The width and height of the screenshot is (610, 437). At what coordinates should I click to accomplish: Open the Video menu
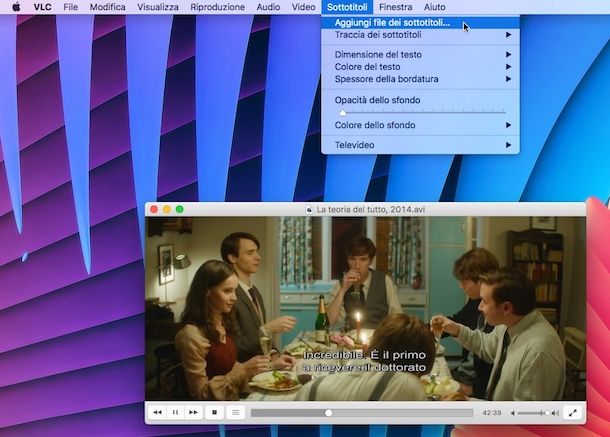tap(303, 7)
